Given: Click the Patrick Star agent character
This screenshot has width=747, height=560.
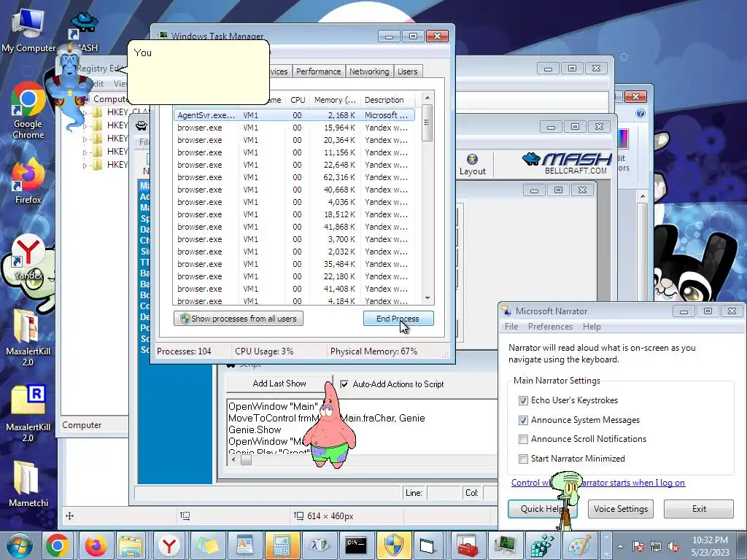Looking at the screenshot, I should 329,425.
